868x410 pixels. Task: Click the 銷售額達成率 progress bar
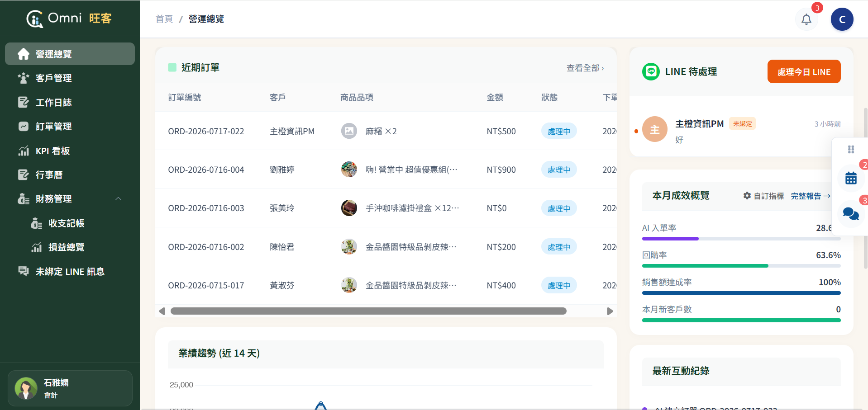click(x=741, y=293)
